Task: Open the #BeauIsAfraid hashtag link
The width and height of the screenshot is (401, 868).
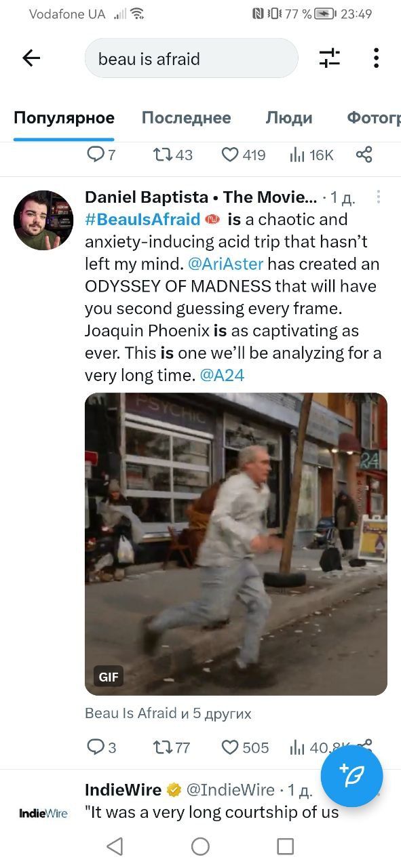Action: pyautogui.click(x=142, y=219)
